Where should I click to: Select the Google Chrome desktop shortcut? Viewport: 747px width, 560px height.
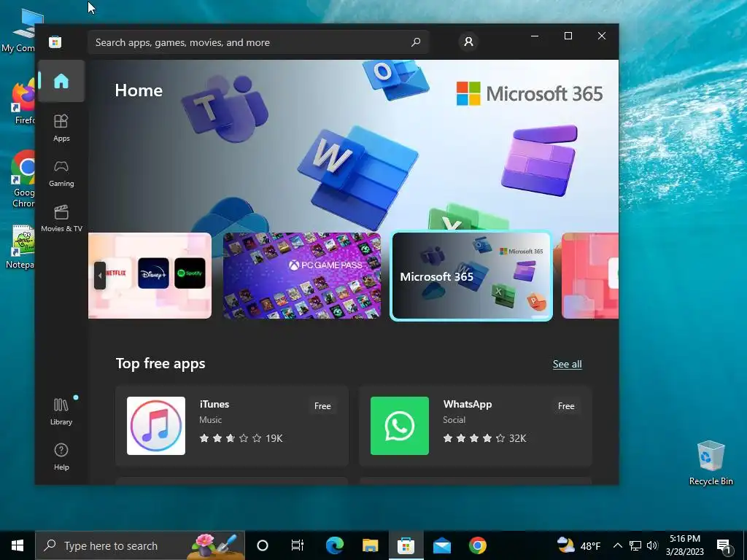pyautogui.click(x=23, y=179)
